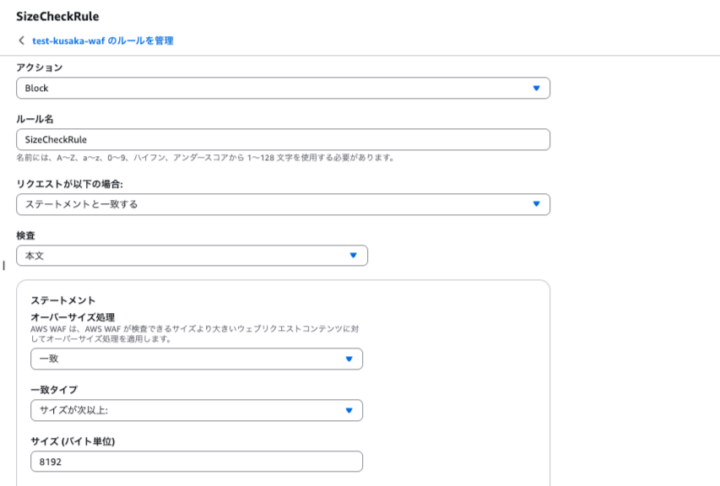Image resolution: width=720 pixels, height=486 pixels.
Task: Click the ルール名 input field containing SizeCheckRule
Action: (x=282, y=140)
